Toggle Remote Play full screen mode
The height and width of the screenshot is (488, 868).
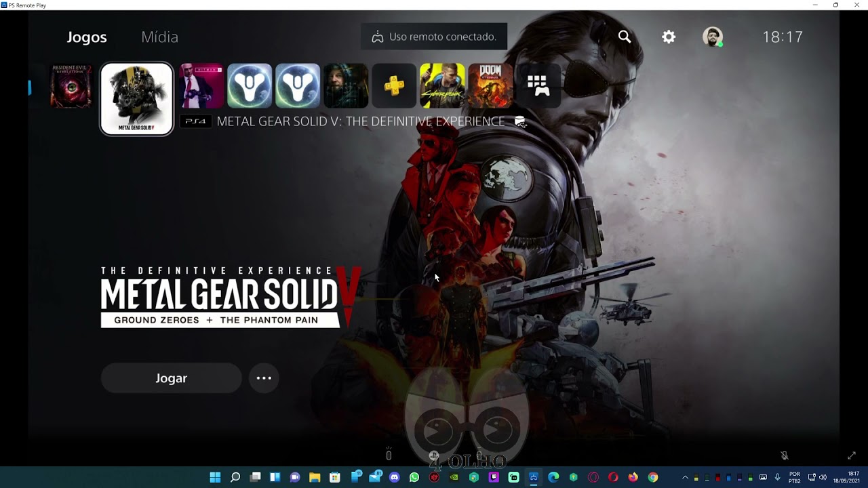click(x=852, y=455)
